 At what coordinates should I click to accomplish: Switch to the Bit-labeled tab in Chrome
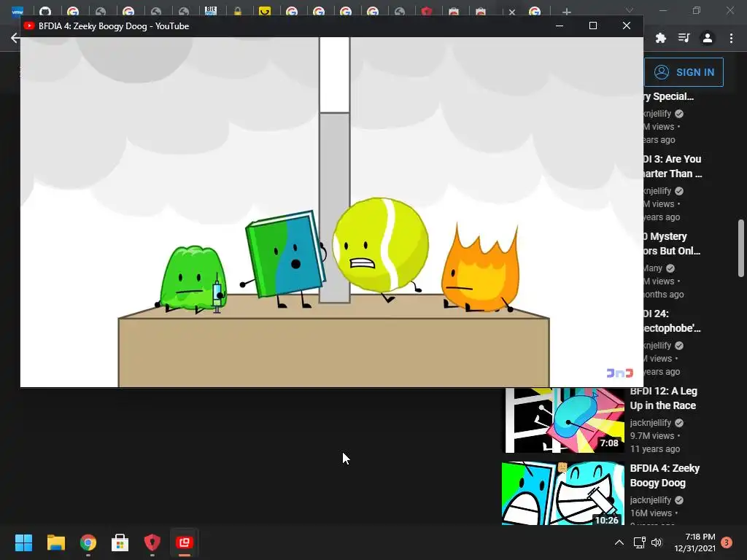(x=211, y=12)
